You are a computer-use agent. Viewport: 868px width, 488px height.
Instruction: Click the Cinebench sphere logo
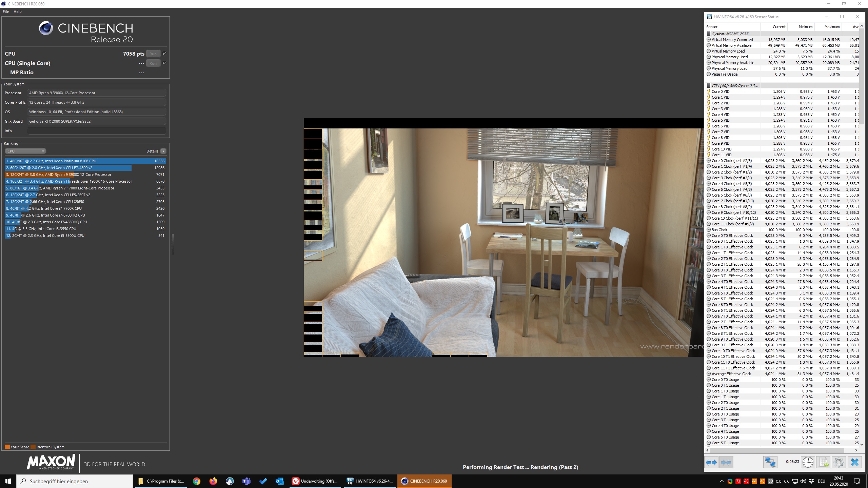tap(46, 28)
